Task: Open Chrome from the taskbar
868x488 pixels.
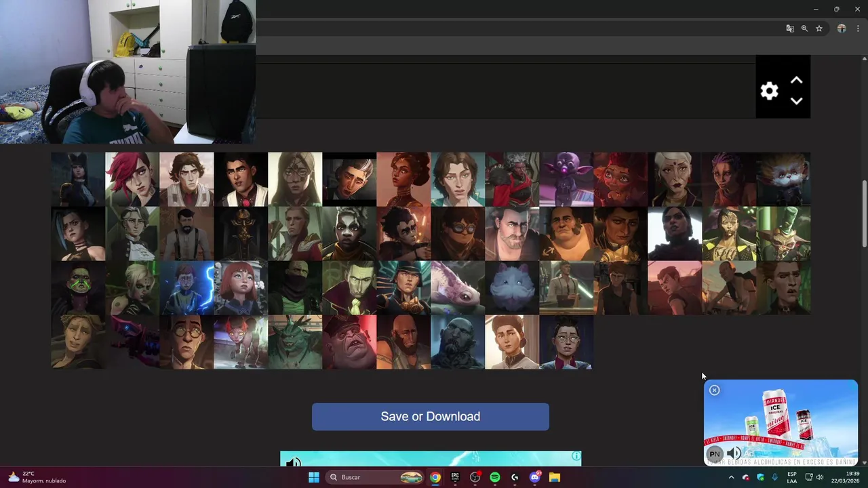Action: tap(435, 477)
